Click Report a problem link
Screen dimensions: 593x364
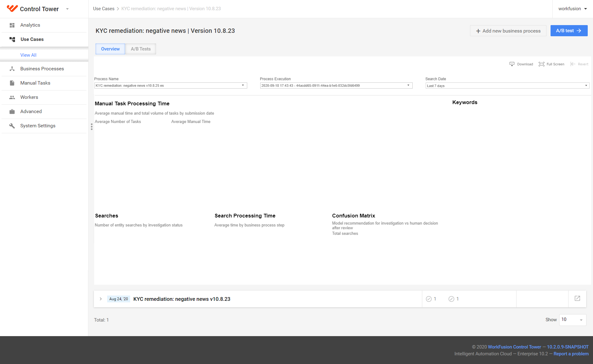571,354
